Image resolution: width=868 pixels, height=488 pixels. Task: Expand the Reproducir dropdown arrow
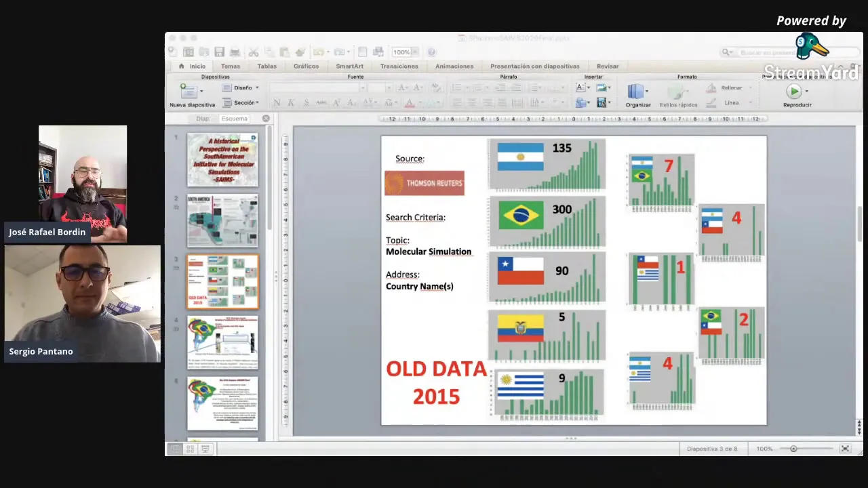pyautogui.click(x=806, y=91)
